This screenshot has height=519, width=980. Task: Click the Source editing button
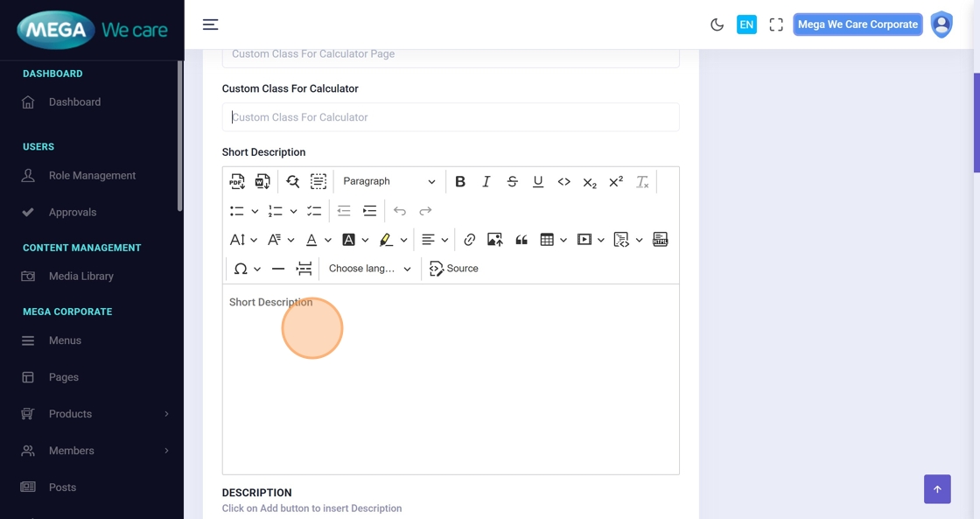[x=454, y=269]
